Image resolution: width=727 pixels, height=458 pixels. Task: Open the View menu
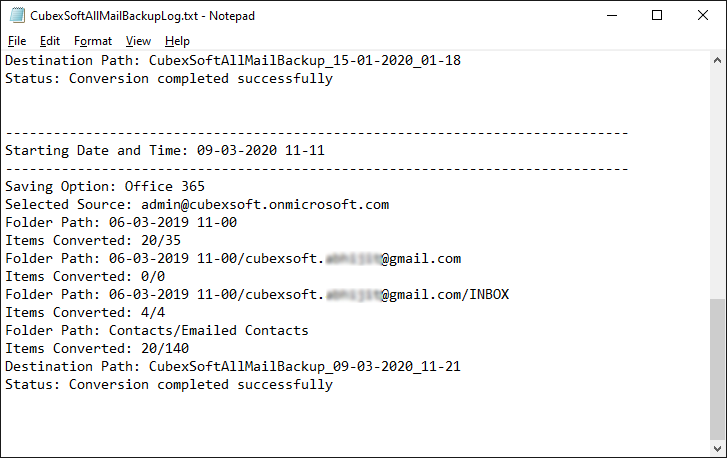coord(138,41)
